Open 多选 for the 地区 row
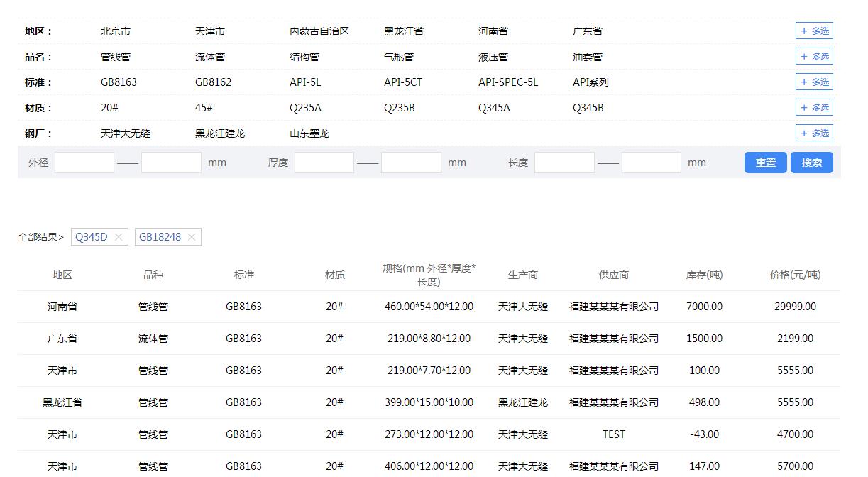Screen dimensions: 868x477 (x=813, y=31)
